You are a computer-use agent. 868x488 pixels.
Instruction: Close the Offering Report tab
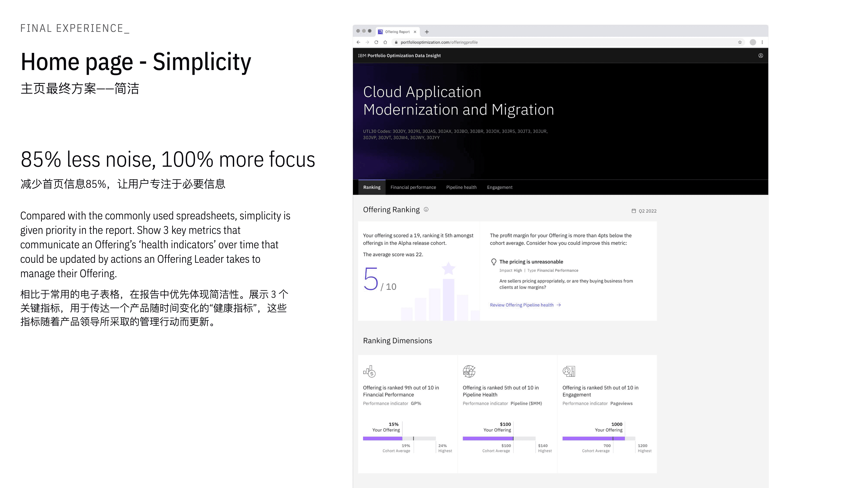tap(415, 32)
